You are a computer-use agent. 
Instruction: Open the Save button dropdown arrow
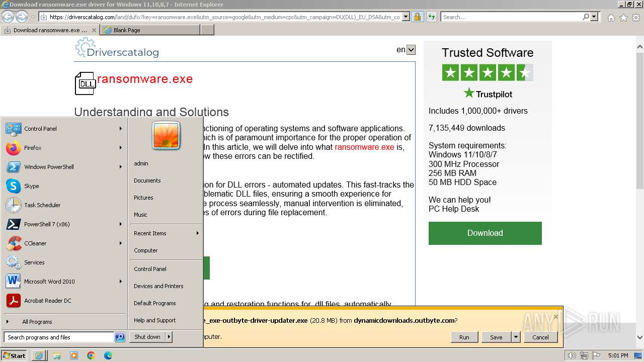[516, 337]
